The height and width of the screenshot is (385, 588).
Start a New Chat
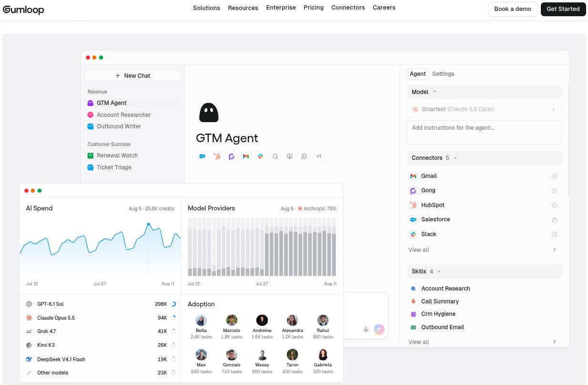[x=132, y=76]
